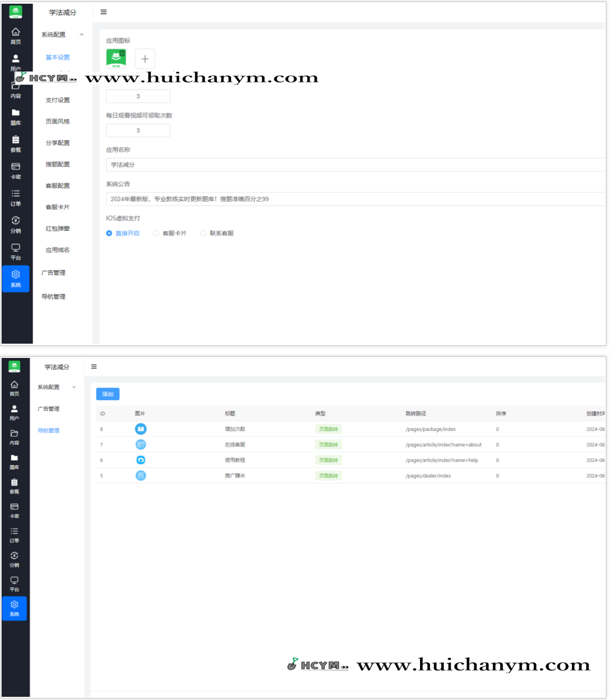Screen dimensions: 610x700
Task: Click thumbnail image of 在线客服 row
Action: coord(140,444)
